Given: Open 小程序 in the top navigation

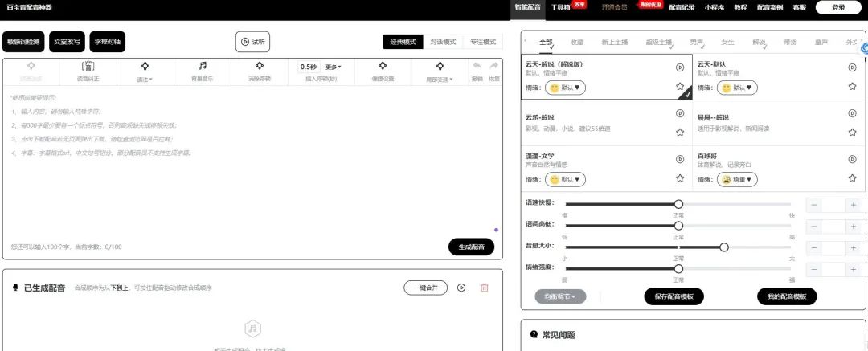Looking at the screenshot, I should (714, 8).
